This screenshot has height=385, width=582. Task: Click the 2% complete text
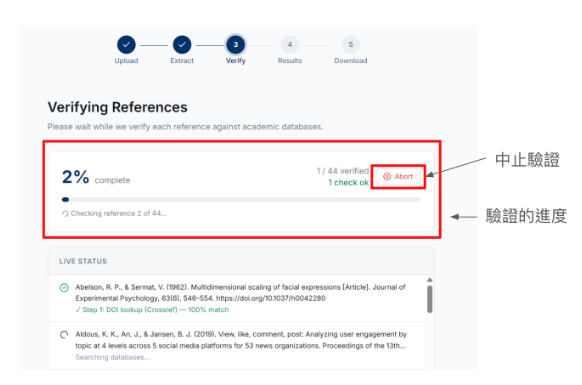tap(96, 177)
